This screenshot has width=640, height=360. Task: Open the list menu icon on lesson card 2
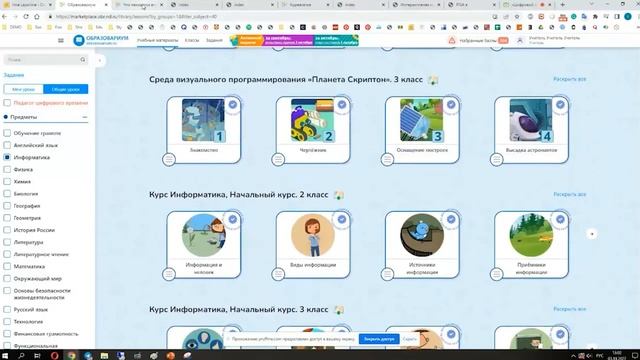point(278,159)
